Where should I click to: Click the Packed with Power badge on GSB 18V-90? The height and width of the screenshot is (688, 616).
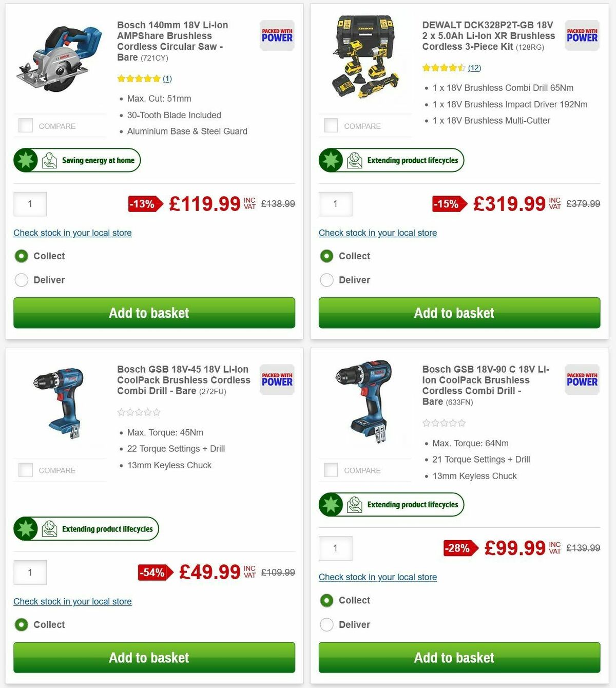click(582, 380)
